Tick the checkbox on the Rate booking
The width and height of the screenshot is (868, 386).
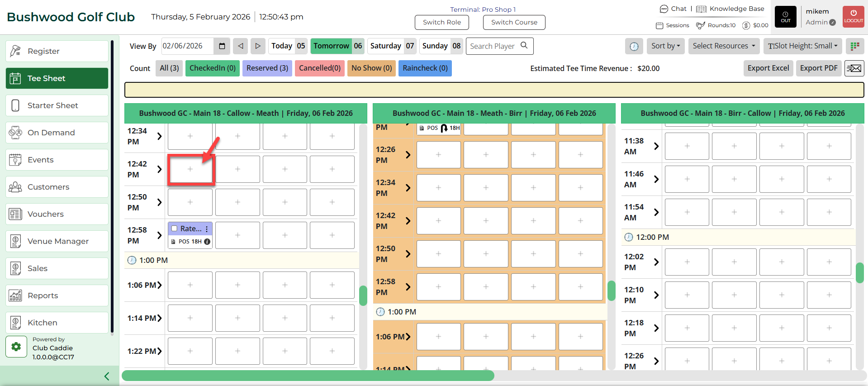pyautogui.click(x=174, y=229)
